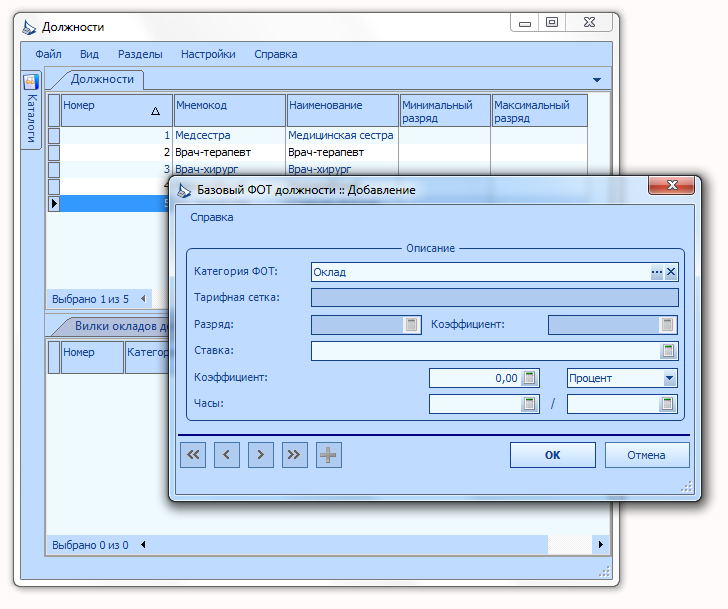Open Справка menu in Должности window

point(275,54)
